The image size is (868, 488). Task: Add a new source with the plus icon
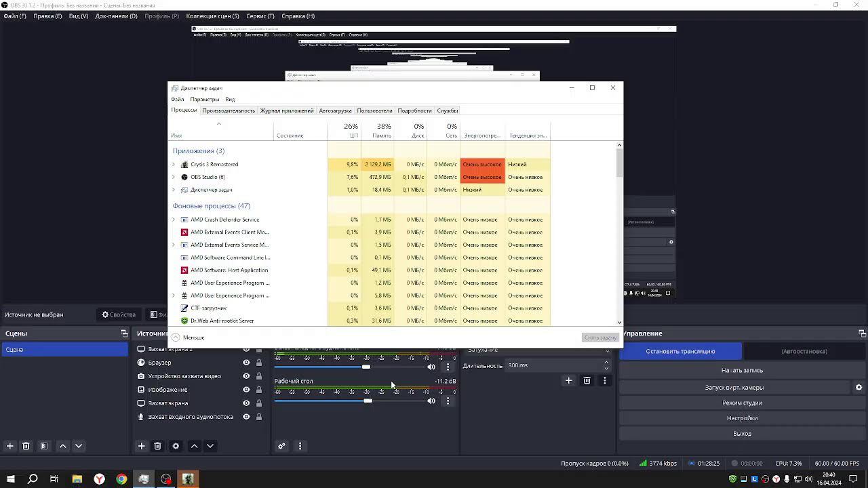[141, 446]
